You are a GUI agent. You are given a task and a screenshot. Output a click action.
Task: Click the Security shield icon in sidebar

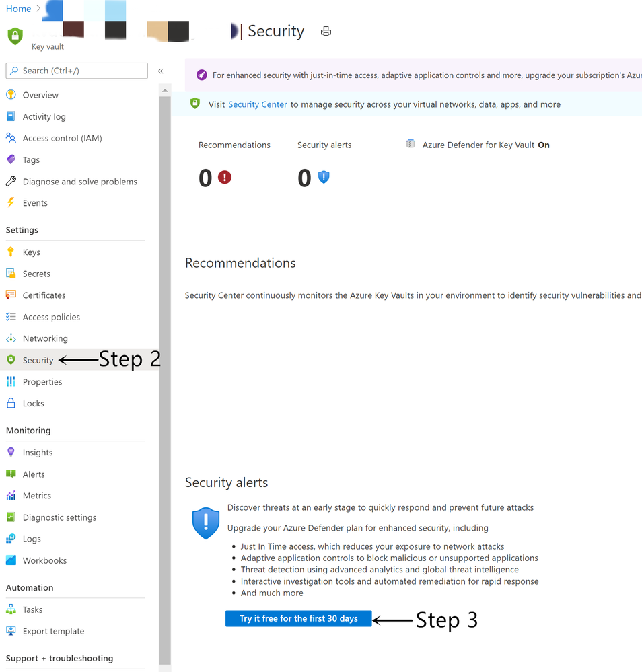click(11, 360)
